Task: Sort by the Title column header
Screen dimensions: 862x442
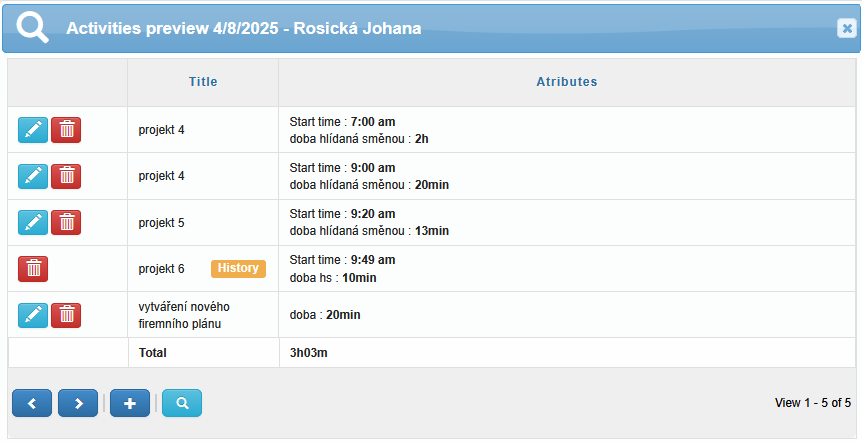Action: click(203, 82)
